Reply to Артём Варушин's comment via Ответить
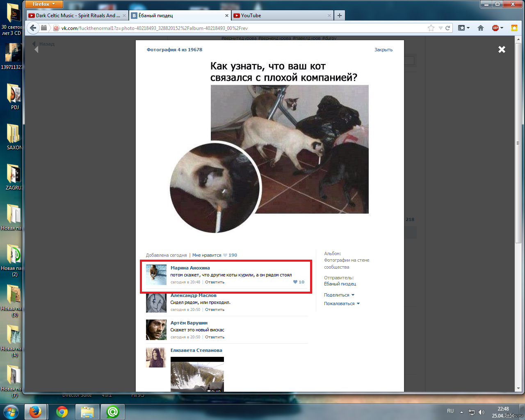Image resolution: width=525 pixels, height=420 pixels. point(215,337)
